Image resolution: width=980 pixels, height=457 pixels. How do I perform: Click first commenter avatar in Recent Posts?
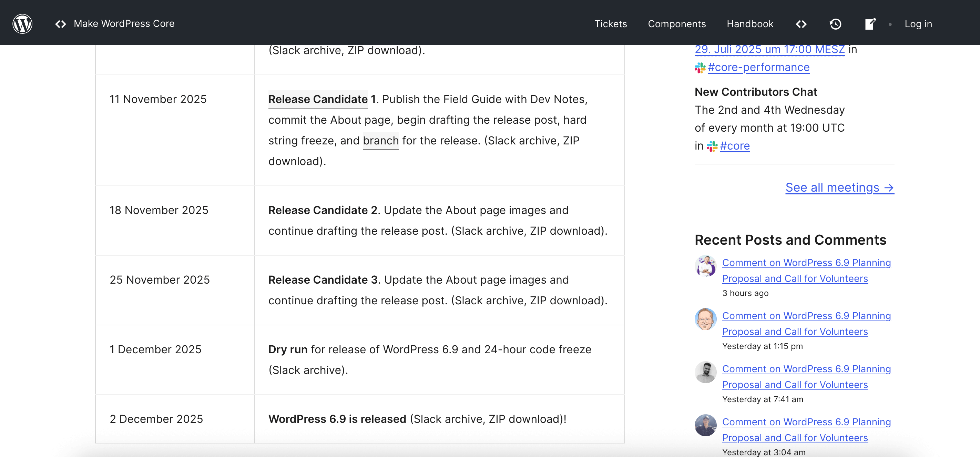tap(705, 266)
